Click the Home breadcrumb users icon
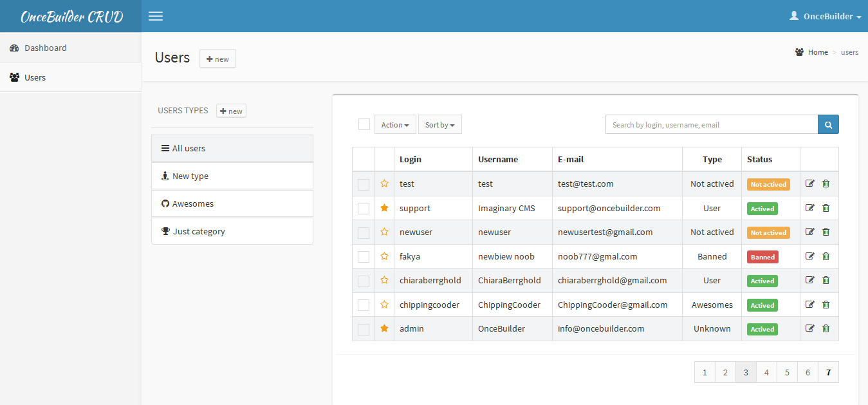868x405 pixels. pos(799,52)
